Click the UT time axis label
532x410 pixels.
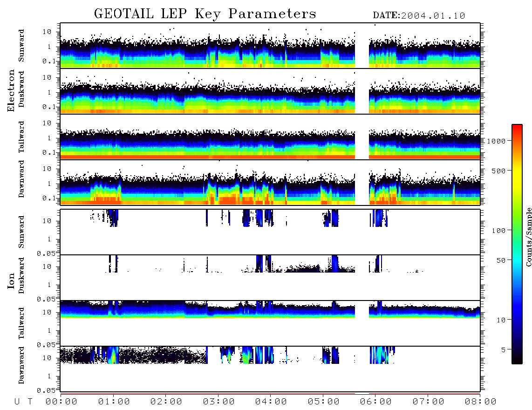coord(23,402)
